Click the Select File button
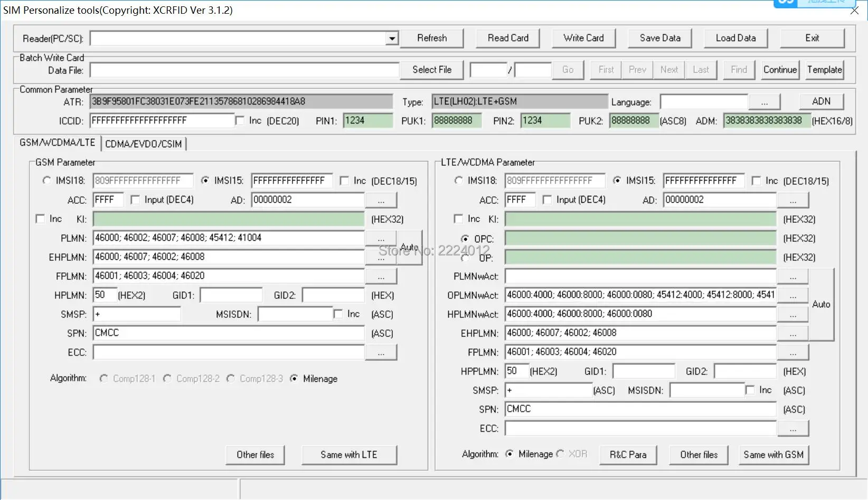868x500 pixels. coord(431,70)
